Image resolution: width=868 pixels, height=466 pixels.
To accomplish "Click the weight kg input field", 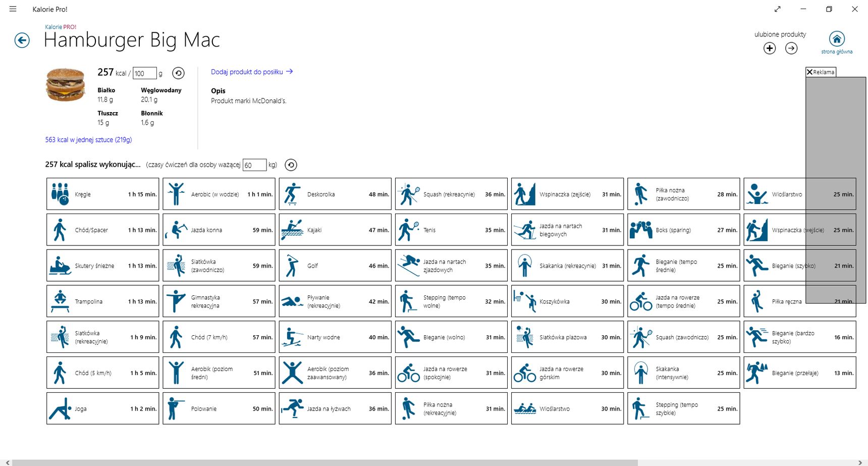I will point(254,165).
